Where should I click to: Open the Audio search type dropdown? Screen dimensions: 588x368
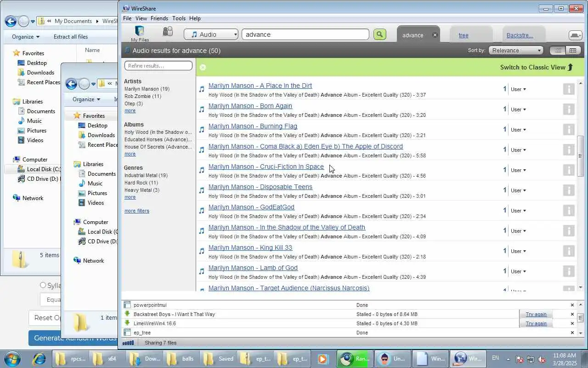tap(211, 34)
